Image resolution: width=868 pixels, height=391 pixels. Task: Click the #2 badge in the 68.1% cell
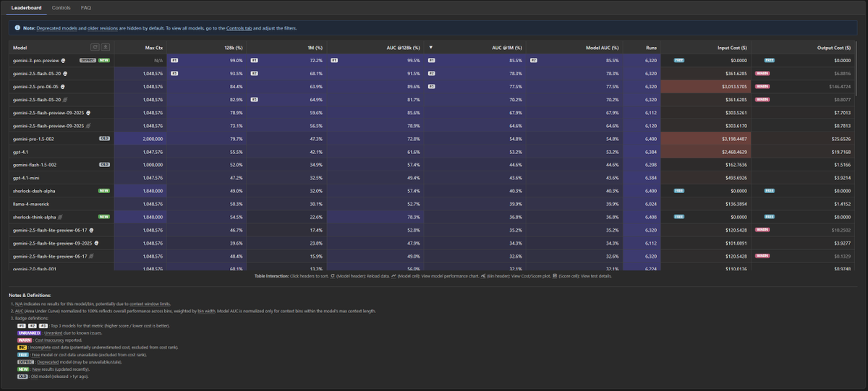[254, 73]
